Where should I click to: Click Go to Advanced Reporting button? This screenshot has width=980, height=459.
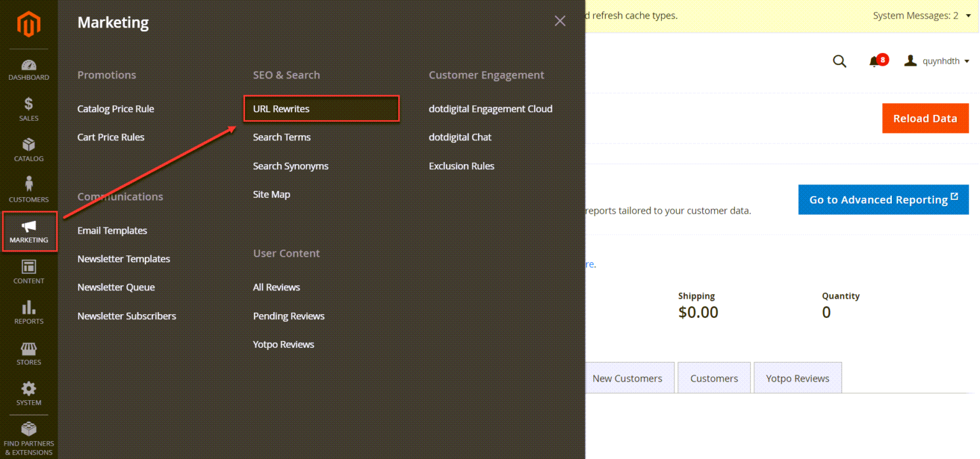point(883,200)
